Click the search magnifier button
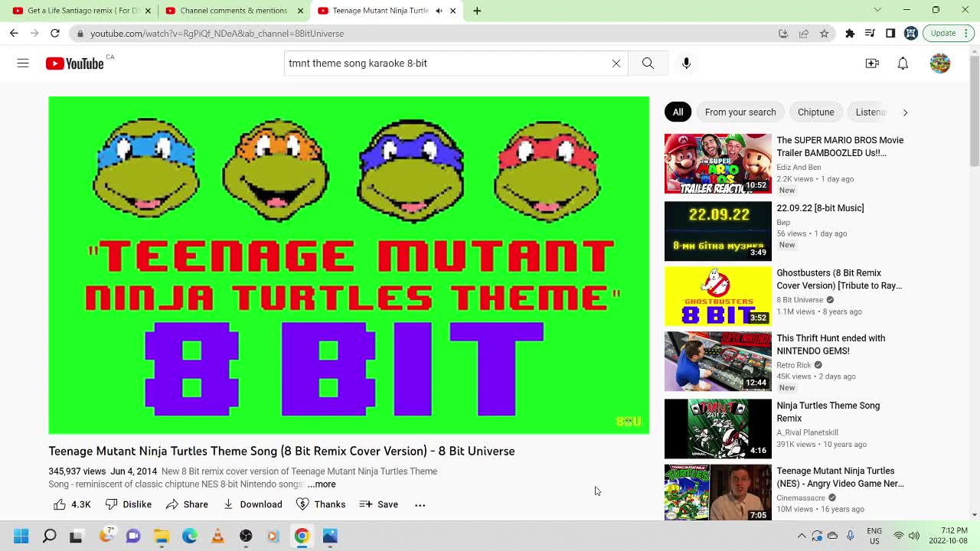Viewport: 980px width, 551px height. (x=648, y=64)
